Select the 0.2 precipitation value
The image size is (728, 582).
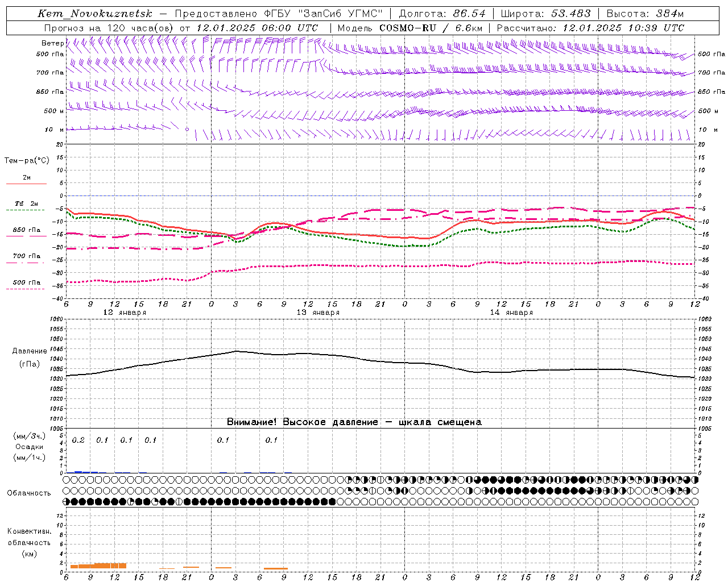(x=78, y=440)
